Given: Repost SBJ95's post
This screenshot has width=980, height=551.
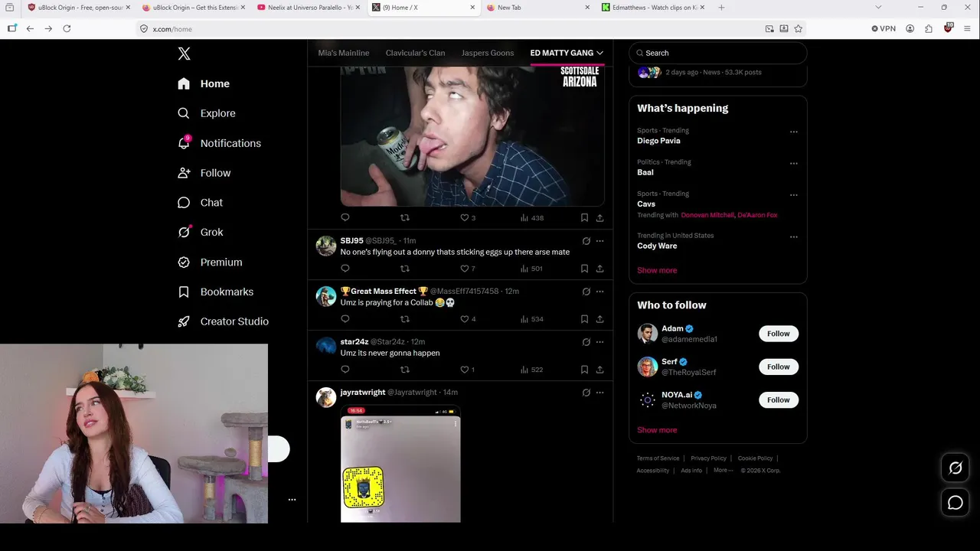Looking at the screenshot, I should 405,269.
